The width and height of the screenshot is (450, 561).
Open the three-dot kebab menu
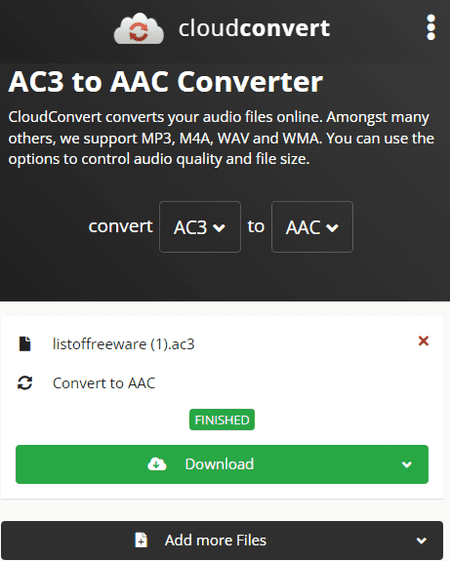[431, 27]
